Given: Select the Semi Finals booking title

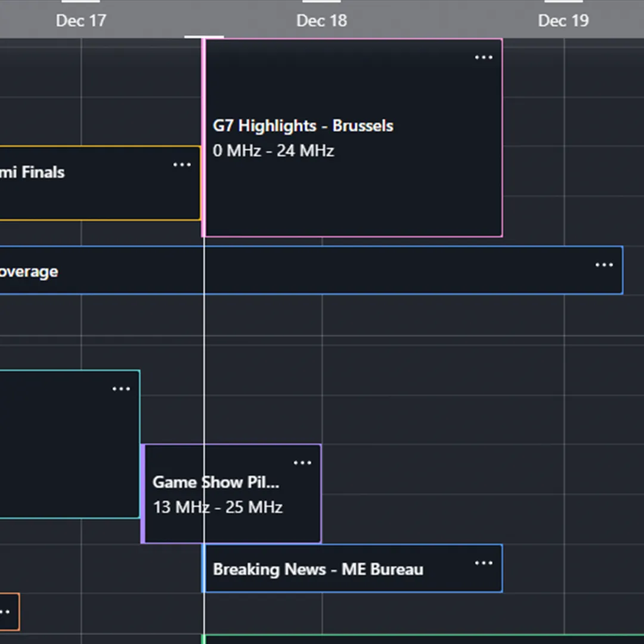Looking at the screenshot, I should [32, 172].
